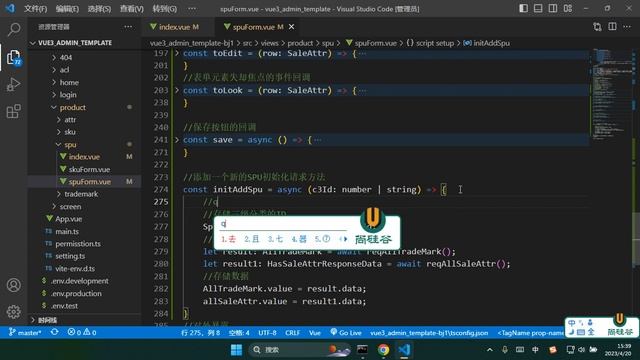Open .env.development file
The image size is (640, 360).
pos(80,281)
